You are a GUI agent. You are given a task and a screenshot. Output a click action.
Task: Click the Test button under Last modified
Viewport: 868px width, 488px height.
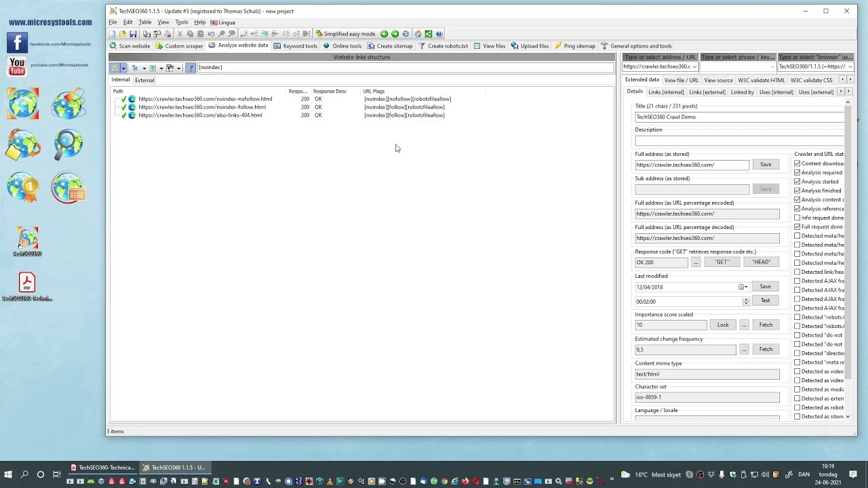(x=765, y=300)
